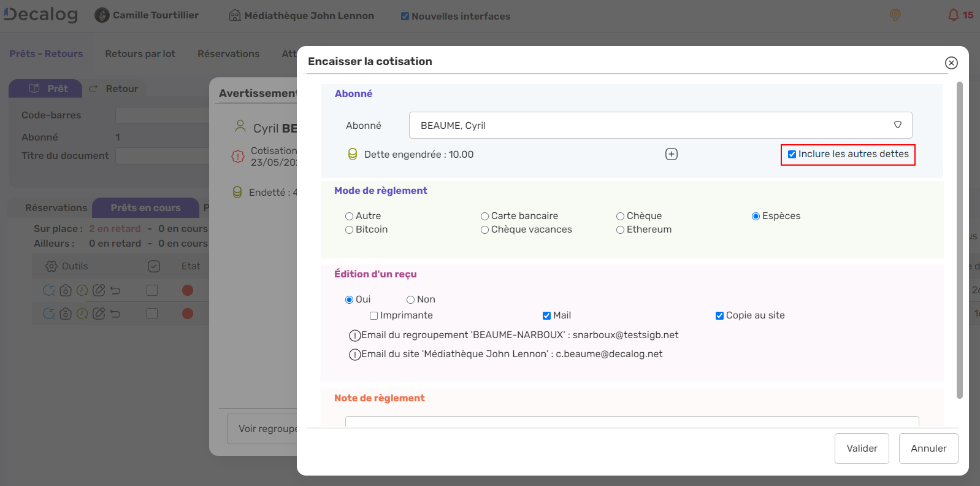Click the orange beacon icon in top bar
Screen dimensions: 980x486
895,15
